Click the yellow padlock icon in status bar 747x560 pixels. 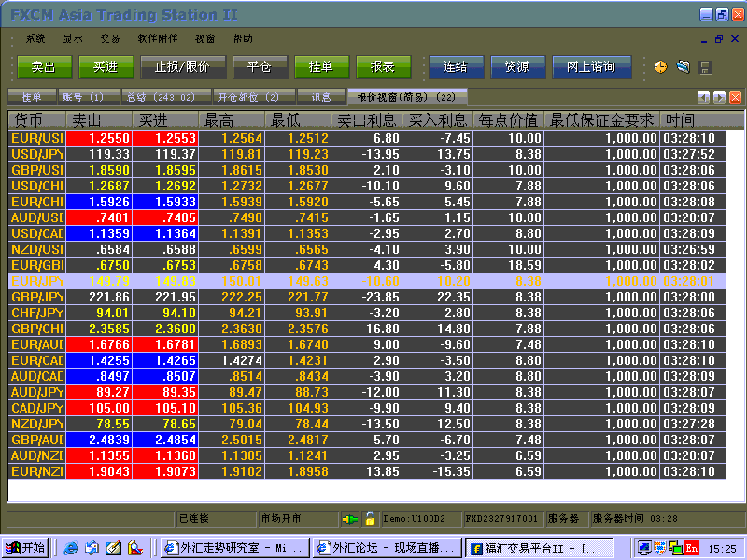pos(370,518)
